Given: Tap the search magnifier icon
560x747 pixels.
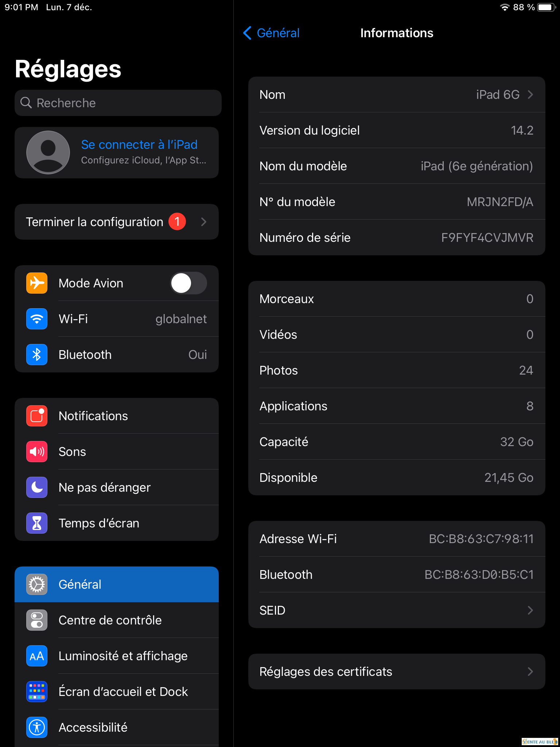Looking at the screenshot, I should pos(26,103).
